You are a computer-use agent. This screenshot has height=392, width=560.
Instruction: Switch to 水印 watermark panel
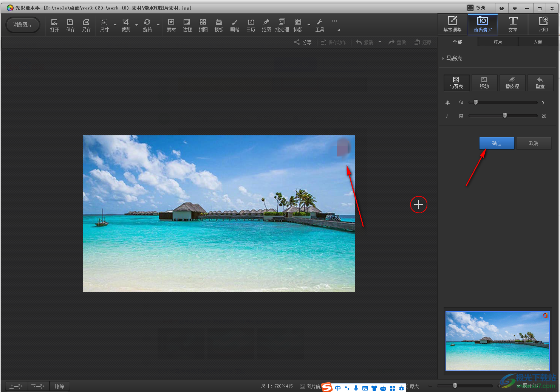(543, 25)
